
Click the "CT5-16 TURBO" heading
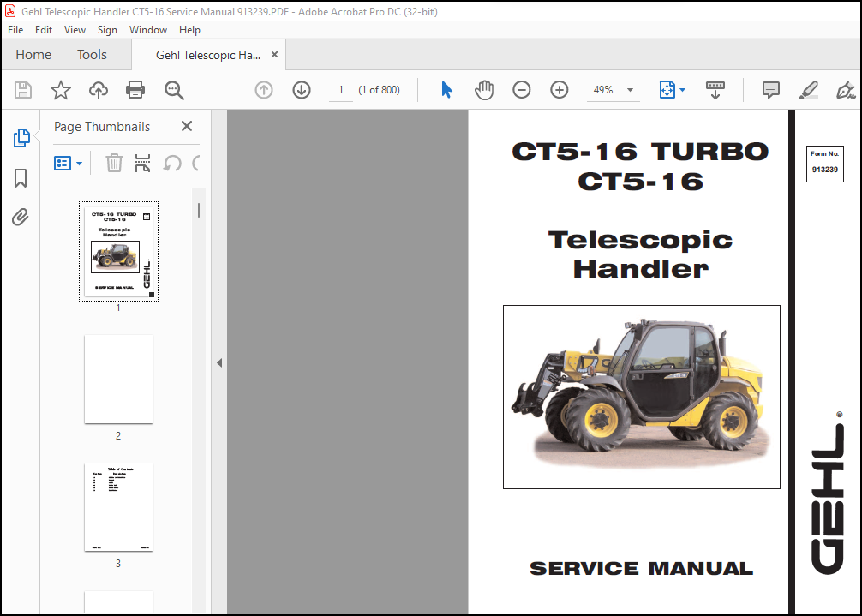pos(640,152)
